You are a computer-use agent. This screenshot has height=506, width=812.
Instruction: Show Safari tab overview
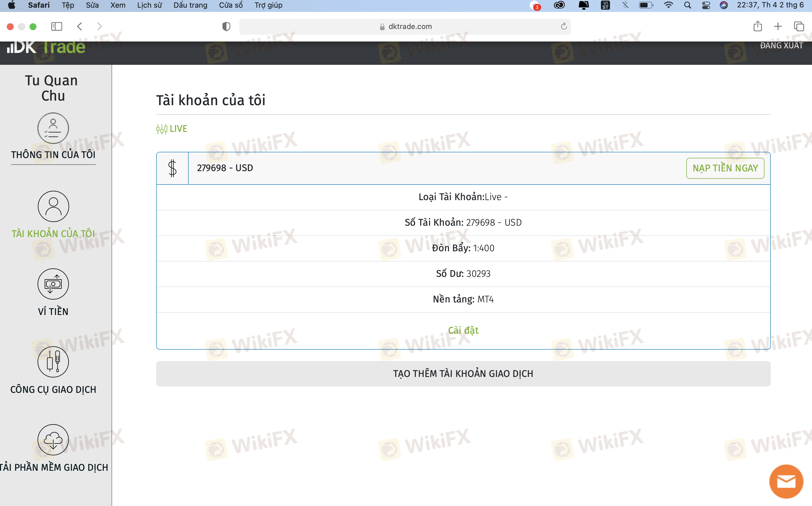tap(799, 26)
